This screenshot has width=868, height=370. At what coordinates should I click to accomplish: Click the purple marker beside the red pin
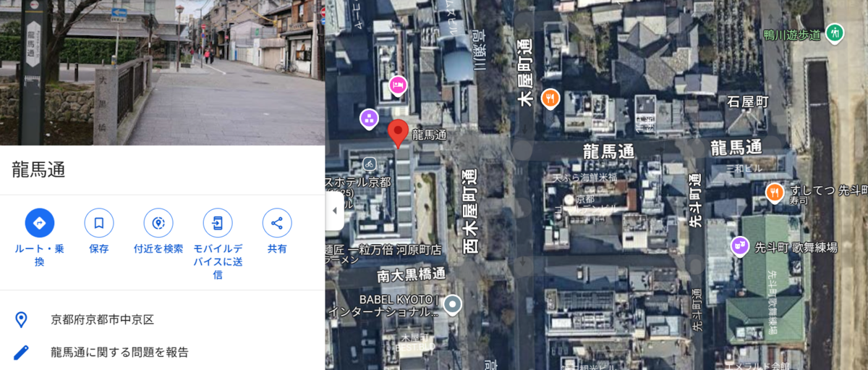(x=369, y=118)
